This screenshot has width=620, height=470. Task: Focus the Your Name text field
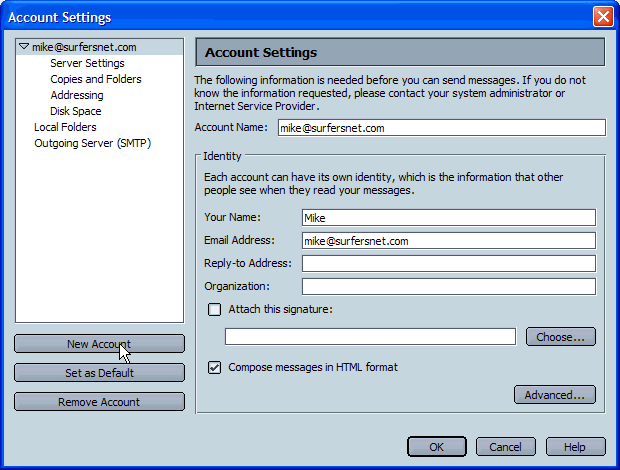448,217
